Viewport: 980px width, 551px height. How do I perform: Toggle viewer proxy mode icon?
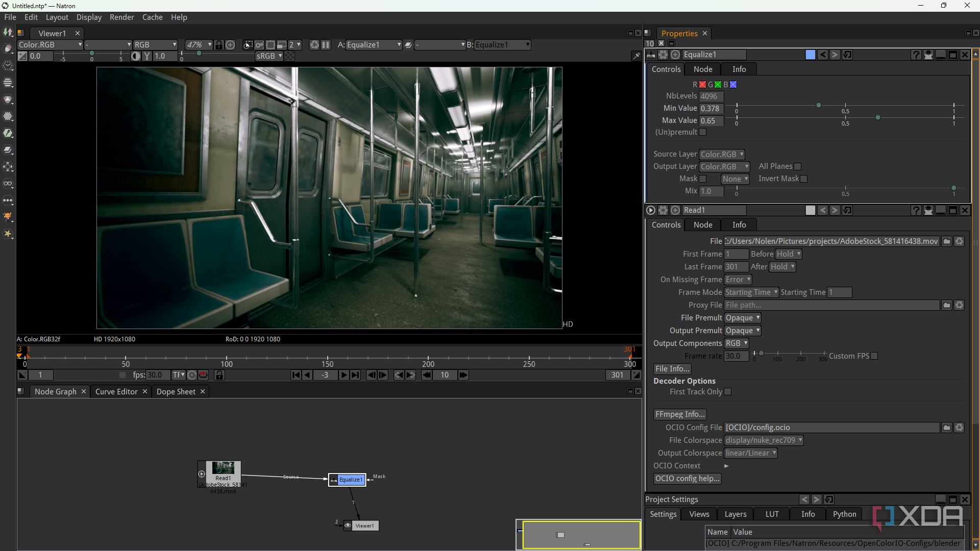tap(282, 45)
